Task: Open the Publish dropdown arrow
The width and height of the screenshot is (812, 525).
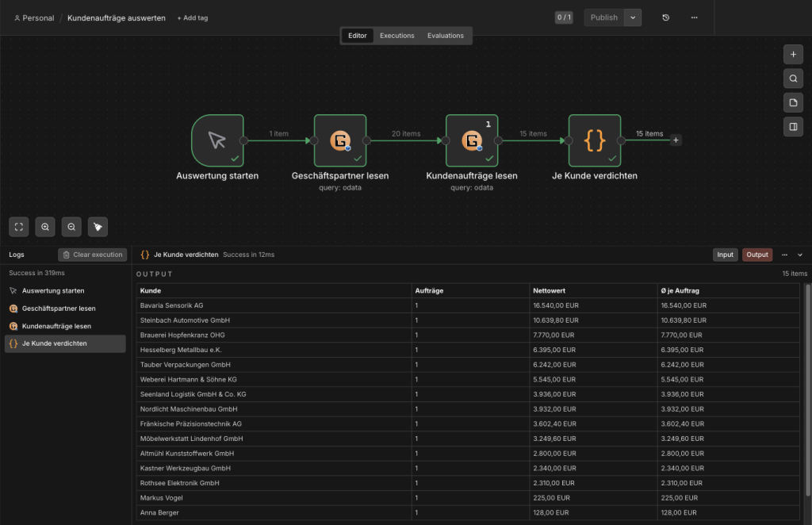Action: [x=633, y=17]
